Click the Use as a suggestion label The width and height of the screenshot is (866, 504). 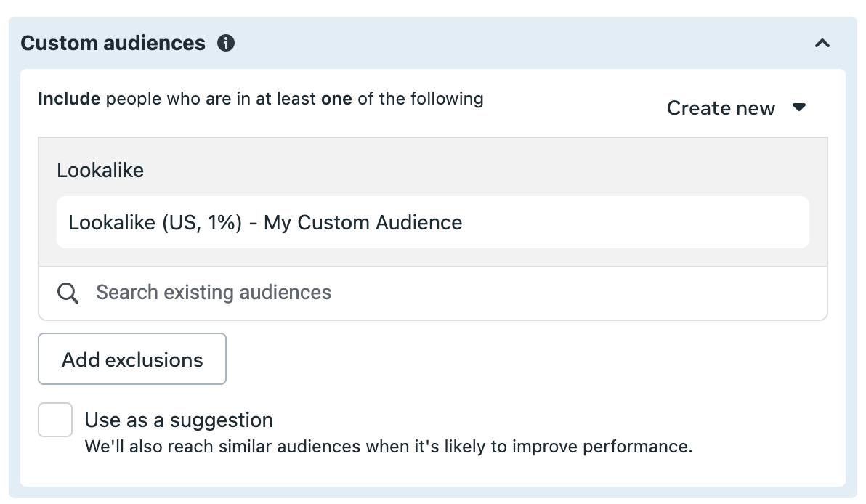coord(179,420)
